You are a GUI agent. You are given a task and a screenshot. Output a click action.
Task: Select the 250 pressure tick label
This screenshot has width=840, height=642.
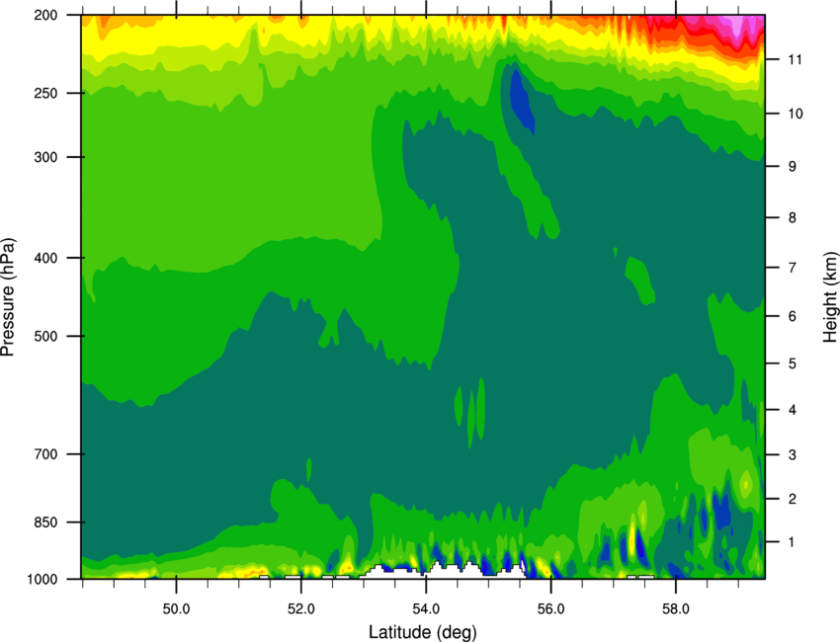click(45, 93)
